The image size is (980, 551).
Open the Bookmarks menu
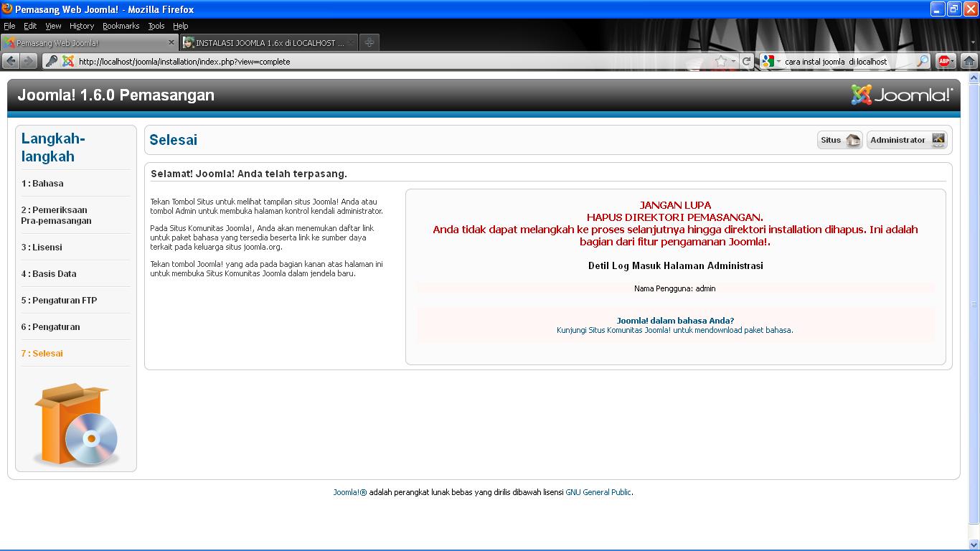tap(121, 26)
